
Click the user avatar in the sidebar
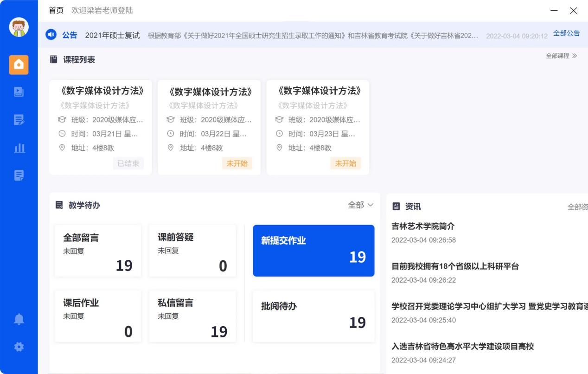point(19,27)
